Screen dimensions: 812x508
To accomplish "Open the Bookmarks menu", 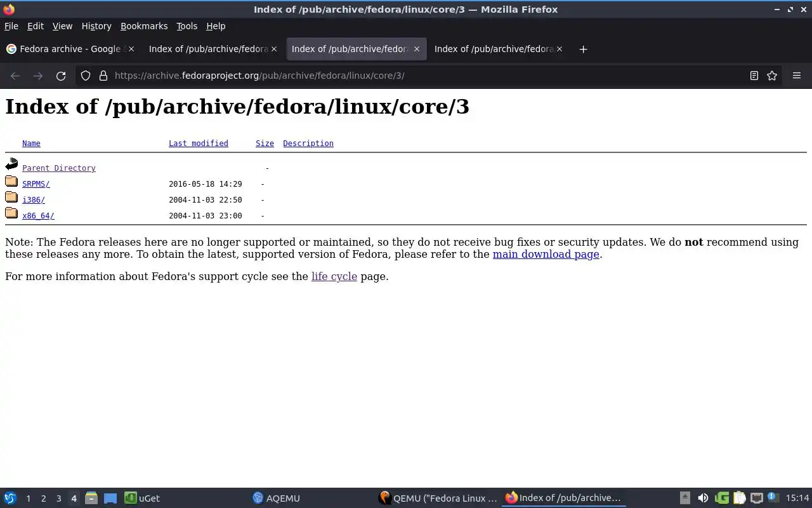I will [x=144, y=26].
